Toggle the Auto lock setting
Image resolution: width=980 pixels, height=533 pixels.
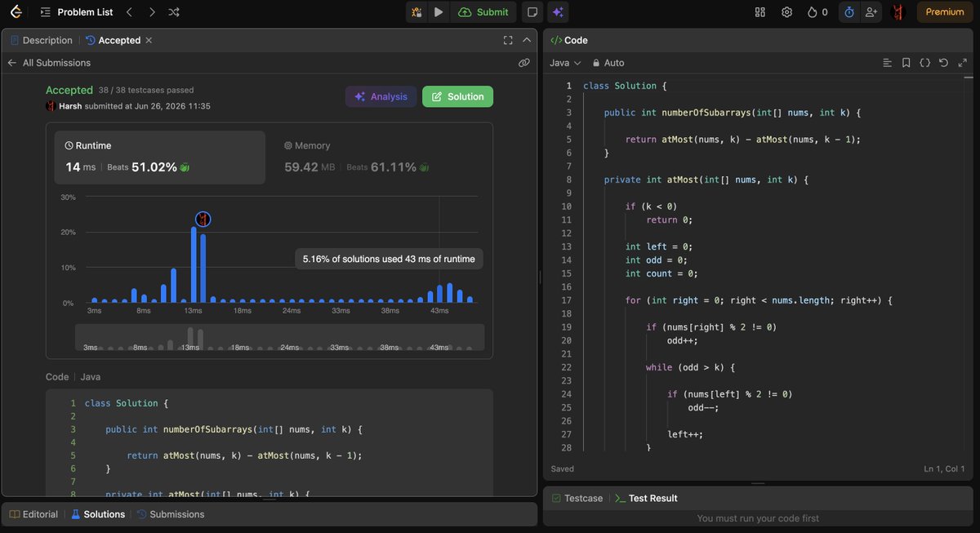pyautogui.click(x=608, y=63)
